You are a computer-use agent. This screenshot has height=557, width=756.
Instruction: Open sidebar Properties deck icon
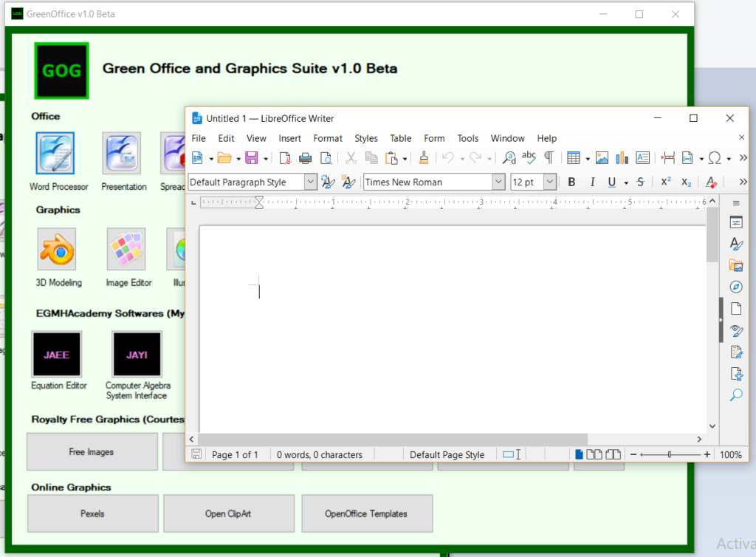(736, 222)
